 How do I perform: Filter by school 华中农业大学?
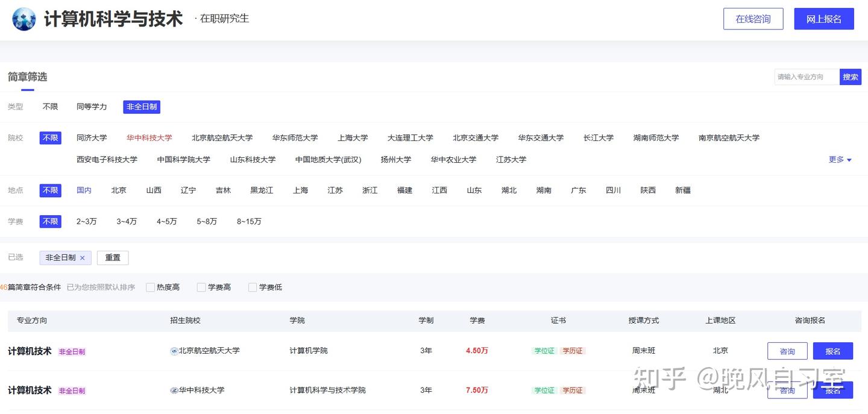pos(453,160)
